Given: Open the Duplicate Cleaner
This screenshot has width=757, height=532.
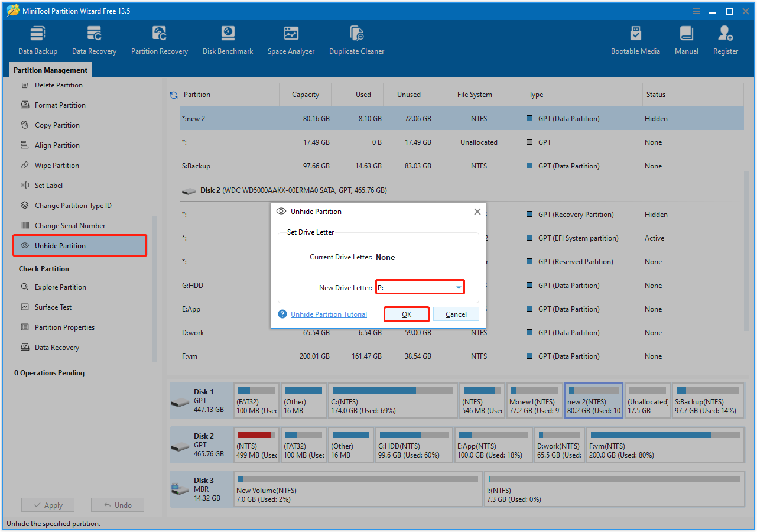Looking at the screenshot, I should point(356,39).
